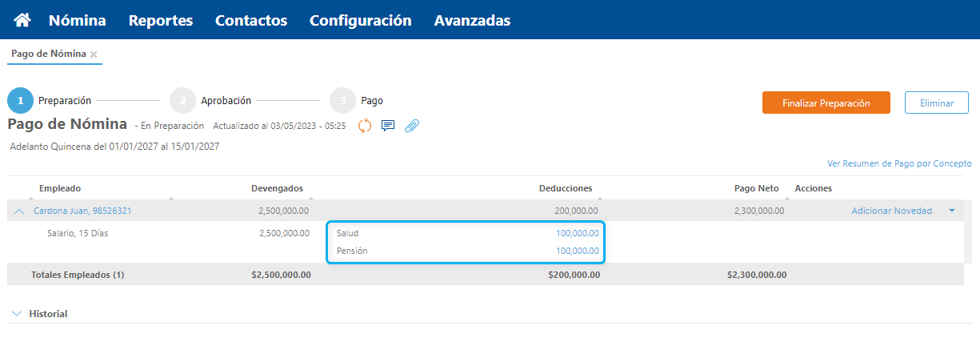Viewport: 980px width, 338px height.
Task: Go to the Home icon
Action: (x=22, y=20)
